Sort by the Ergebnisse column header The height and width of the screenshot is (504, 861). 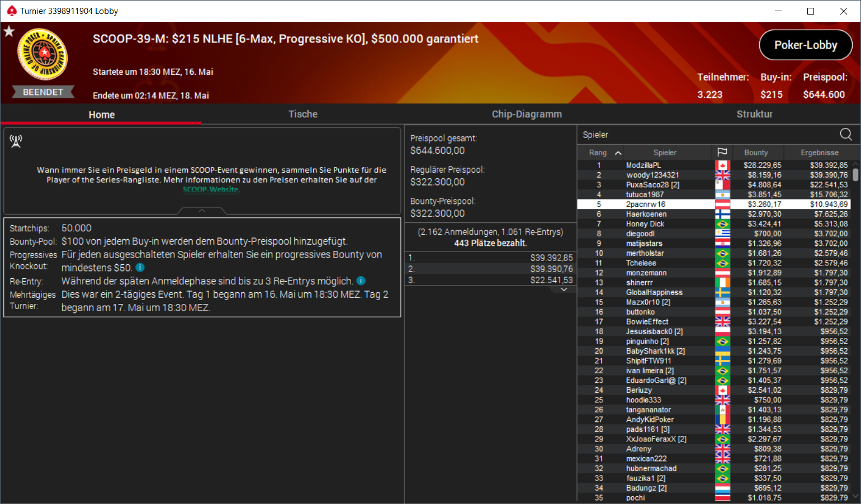pos(819,153)
